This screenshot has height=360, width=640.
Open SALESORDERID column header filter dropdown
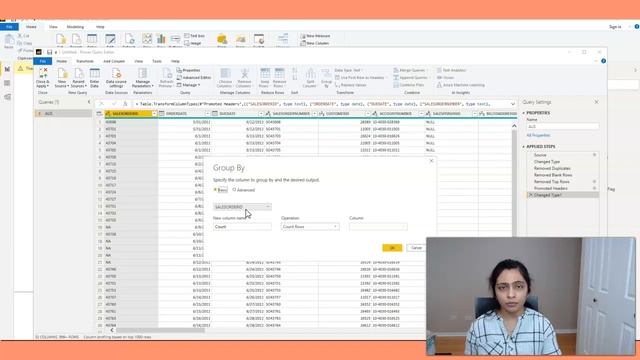point(154,113)
